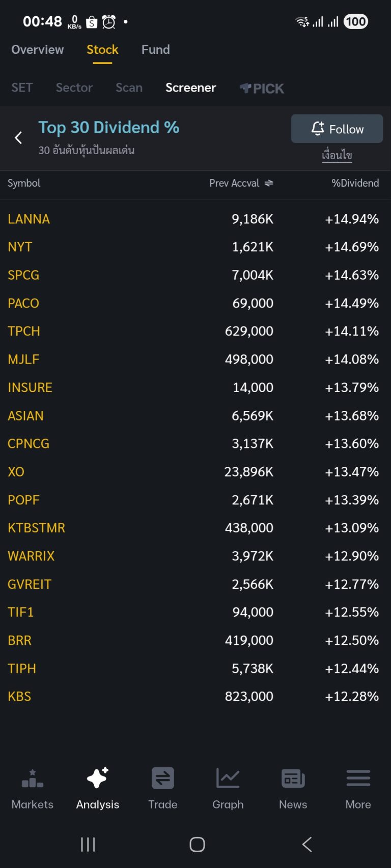This screenshot has width=391, height=868.
Task: Tap the PICK logo tab
Action: pyautogui.click(x=262, y=88)
